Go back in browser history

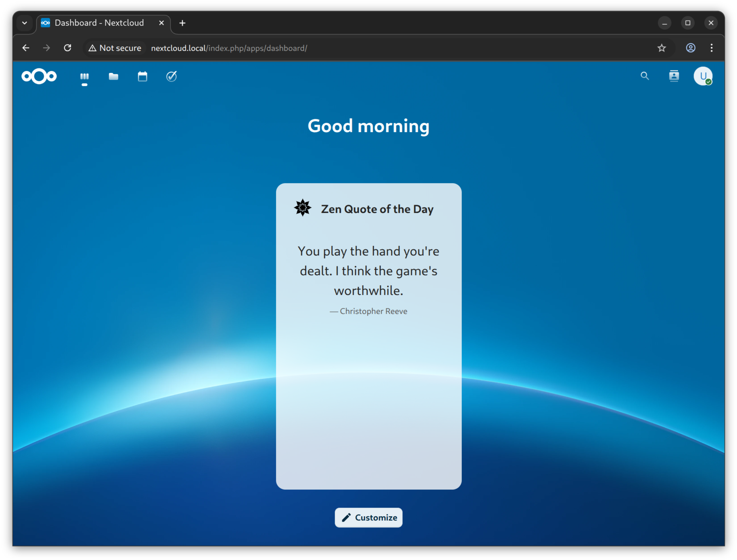pos(26,48)
